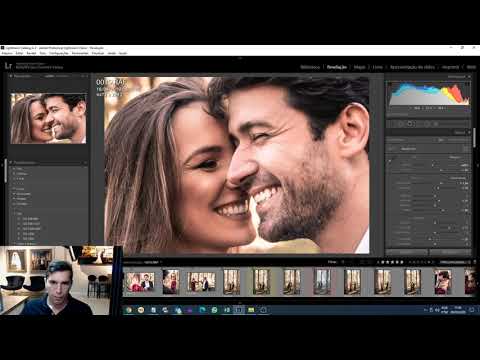Switch to the Mapa module
This screenshot has height=360, width=480.
pyautogui.click(x=359, y=67)
